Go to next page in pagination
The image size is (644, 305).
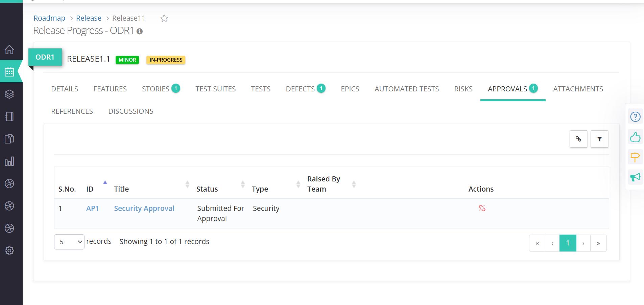(583, 243)
